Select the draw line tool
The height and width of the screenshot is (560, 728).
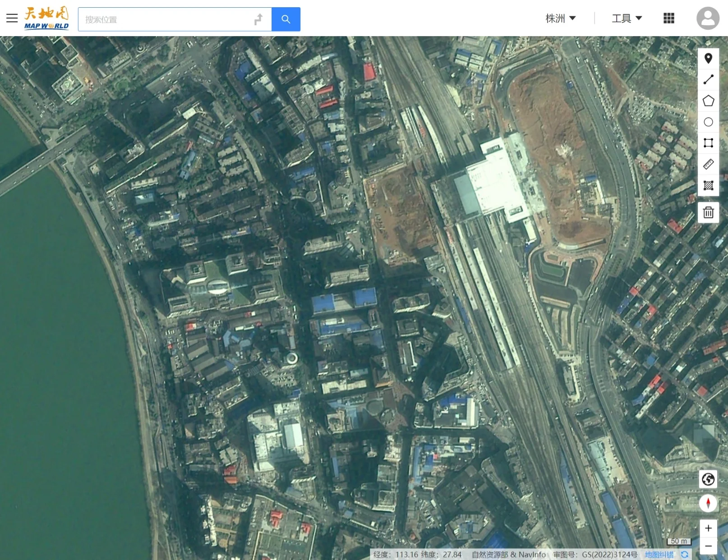[708, 80]
